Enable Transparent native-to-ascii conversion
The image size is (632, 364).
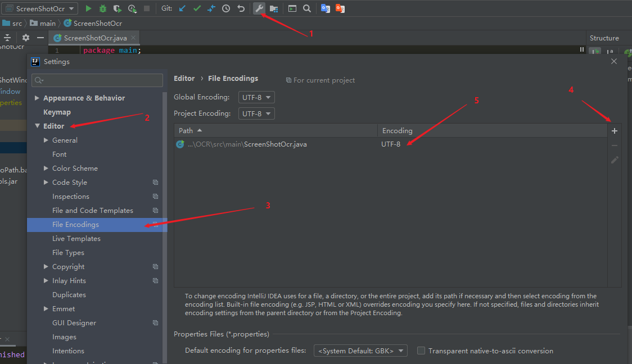pos(421,351)
